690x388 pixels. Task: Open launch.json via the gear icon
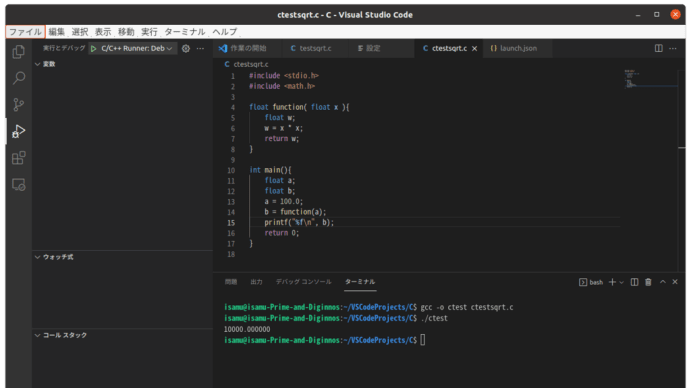pyautogui.click(x=186, y=48)
